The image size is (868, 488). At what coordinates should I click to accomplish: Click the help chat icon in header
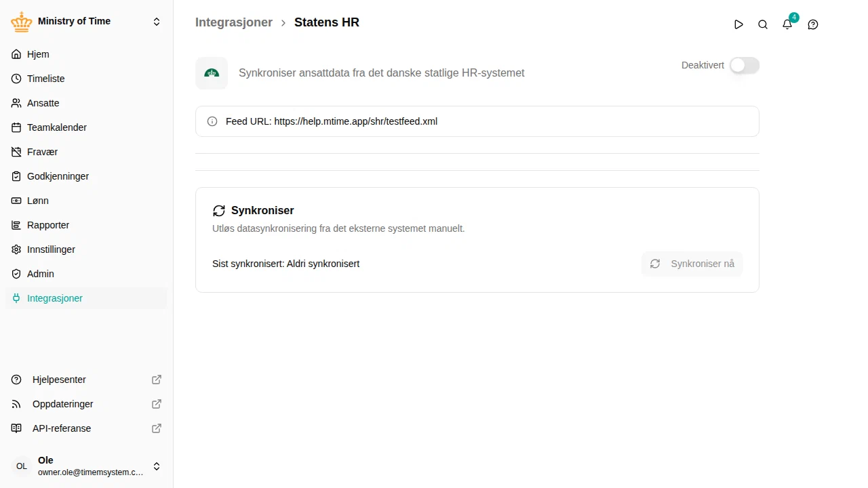(813, 24)
